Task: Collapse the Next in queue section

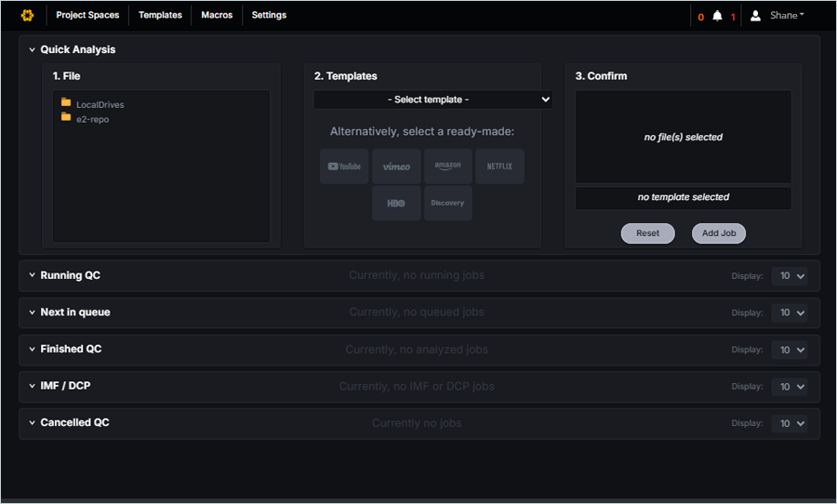Action: [32, 312]
